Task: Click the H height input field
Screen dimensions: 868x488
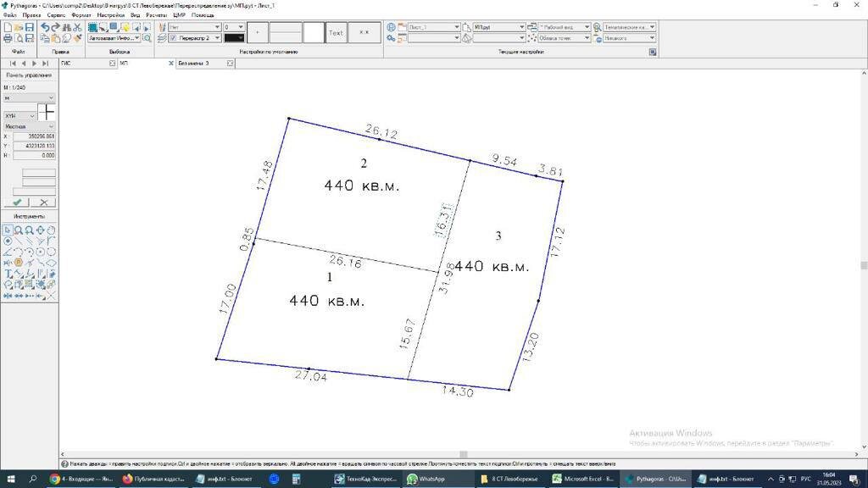Action: click(34, 156)
